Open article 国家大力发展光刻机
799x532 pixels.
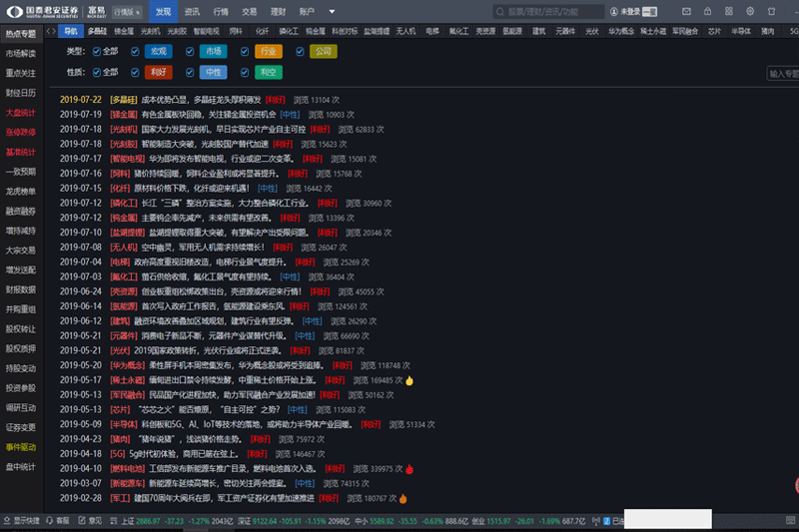tap(223, 130)
